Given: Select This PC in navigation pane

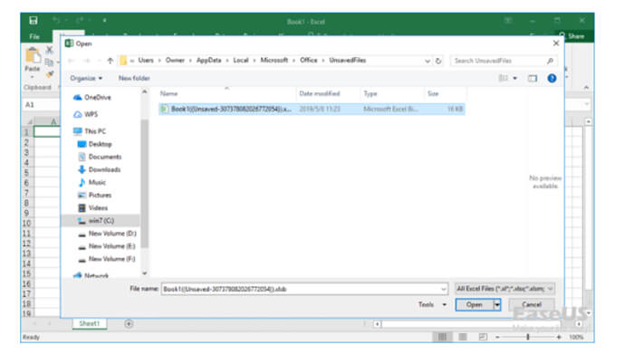Looking at the screenshot, I should point(90,131).
